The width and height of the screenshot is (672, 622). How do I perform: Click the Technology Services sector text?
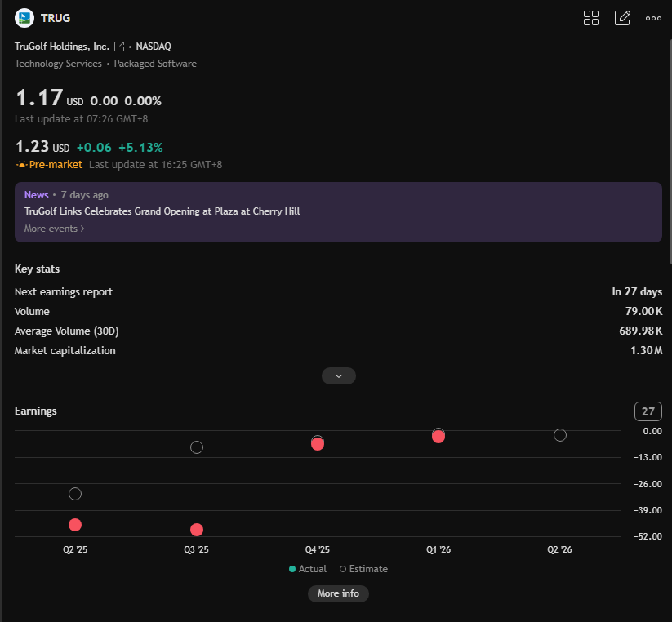pyautogui.click(x=58, y=64)
